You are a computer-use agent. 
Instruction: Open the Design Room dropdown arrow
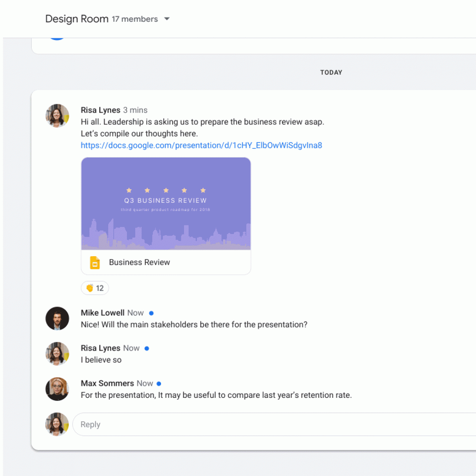coord(167,19)
